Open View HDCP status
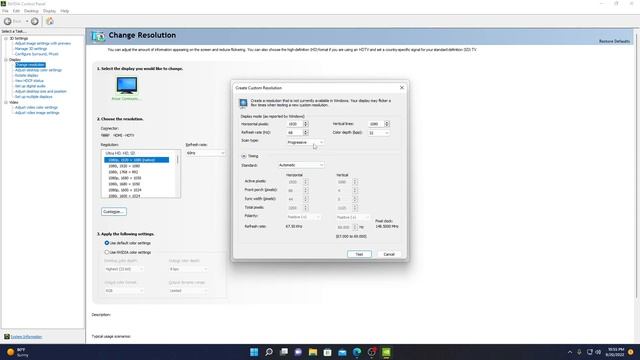The width and height of the screenshot is (640, 360). click(29, 81)
